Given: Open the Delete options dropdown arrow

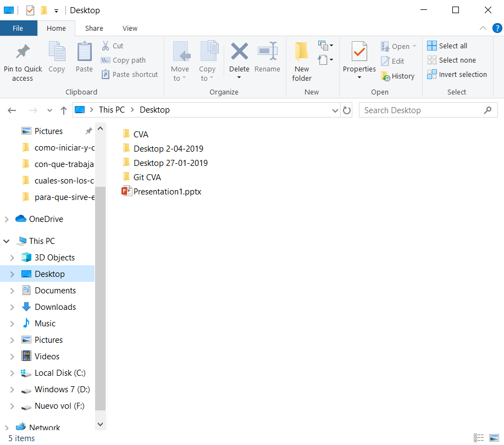Looking at the screenshot, I should click(x=239, y=77).
